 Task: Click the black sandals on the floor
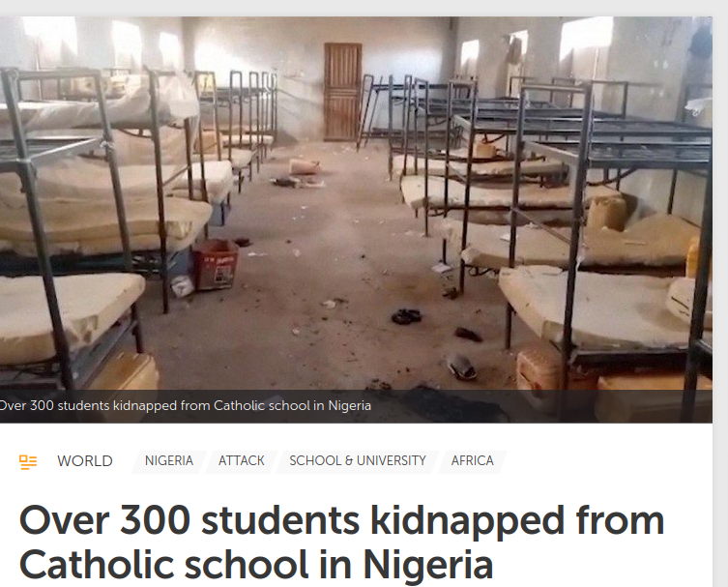tap(407, 316)
